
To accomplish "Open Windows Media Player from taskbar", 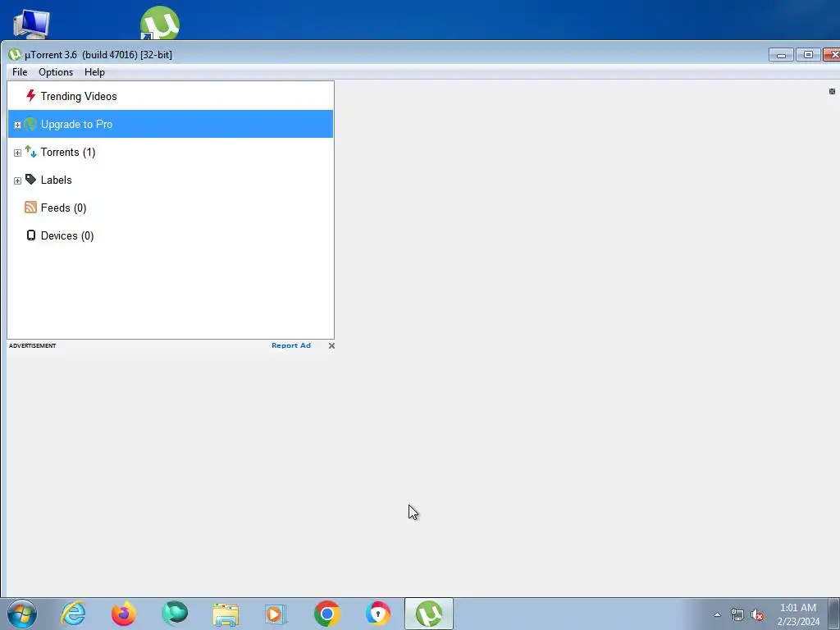I will pyautogui.click(x=276, y=614).
